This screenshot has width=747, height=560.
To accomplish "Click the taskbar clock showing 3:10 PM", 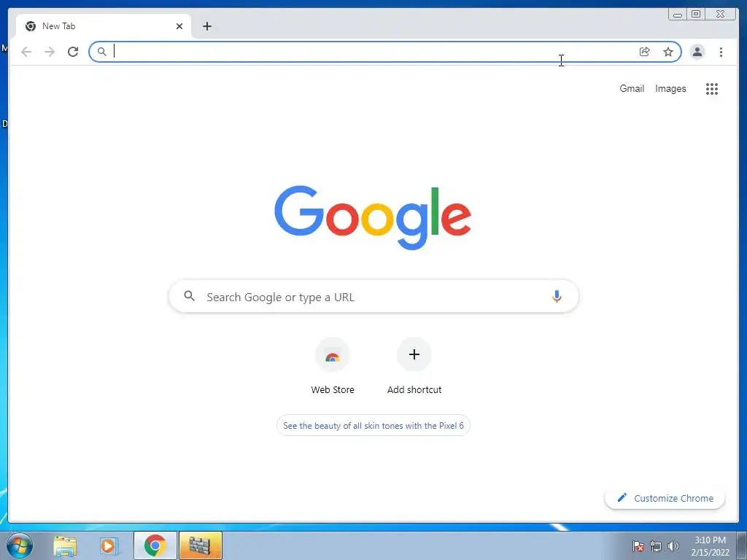I will coord(710,546).
